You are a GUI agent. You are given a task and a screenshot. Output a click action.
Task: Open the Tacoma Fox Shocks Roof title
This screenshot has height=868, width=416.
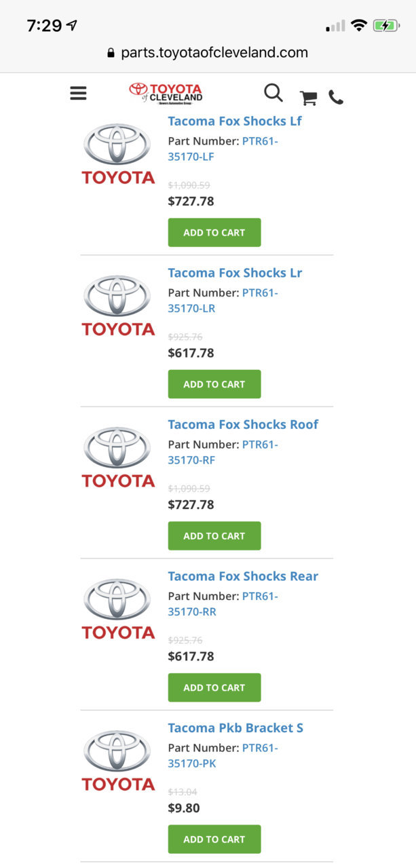[x=243, y=424]
